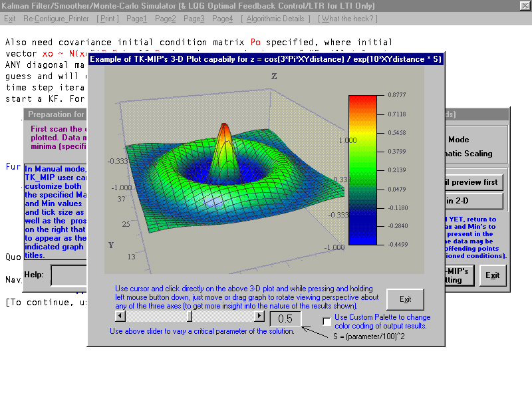532x399 pixels.
Task: Click the 'preview first' button behind plot
Action: pyautogui.click(x=473, y=182)
